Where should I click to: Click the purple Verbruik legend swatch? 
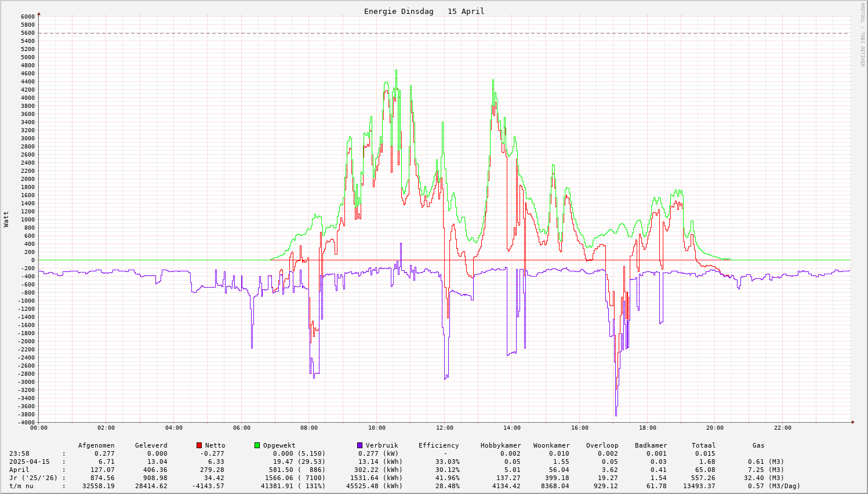coord(359,445)
